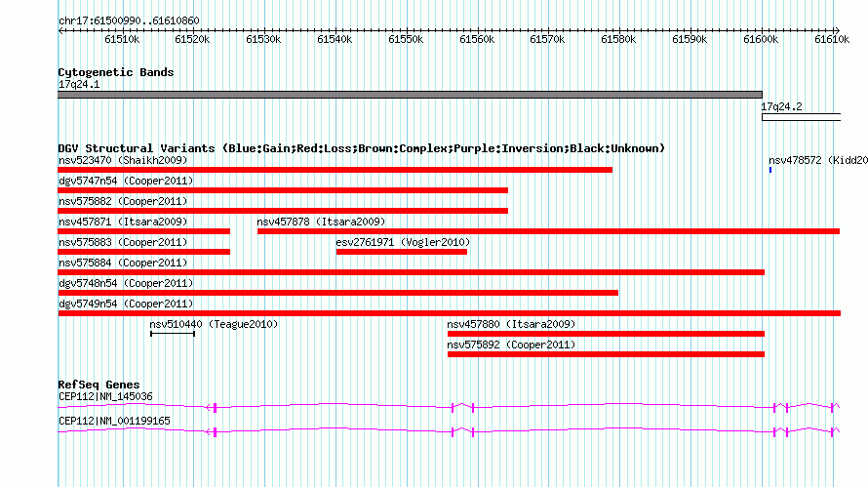Select the nsv575883 (Cooper2011) label
868x487 pixels.
tap(123, 242)
